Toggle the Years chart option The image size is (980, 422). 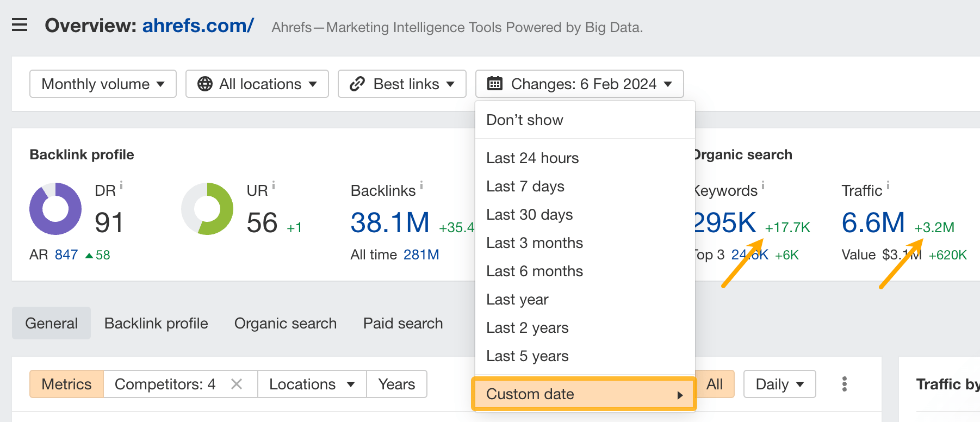click(396, 384)
